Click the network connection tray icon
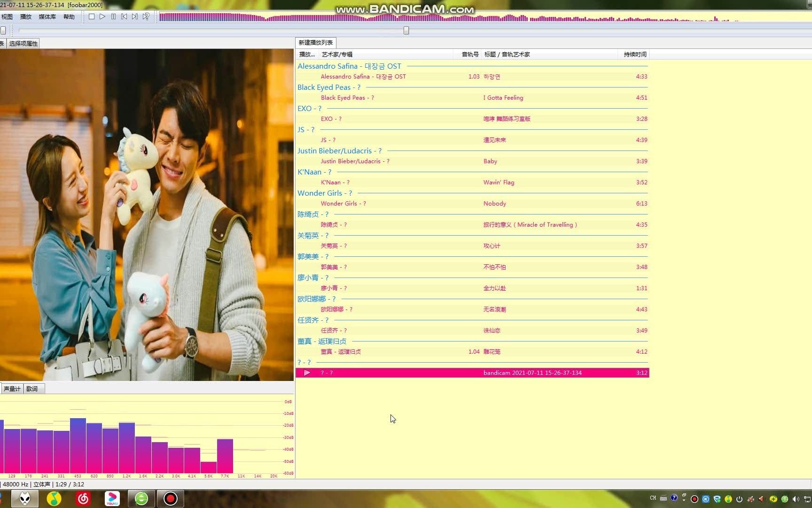812x508 pixels. [807, 499]
